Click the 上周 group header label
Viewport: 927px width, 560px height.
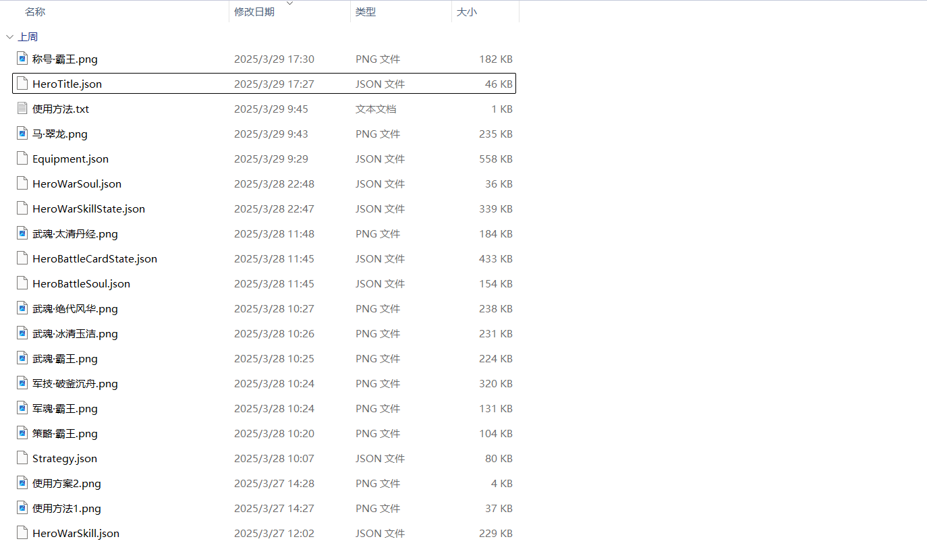(28, 37)
